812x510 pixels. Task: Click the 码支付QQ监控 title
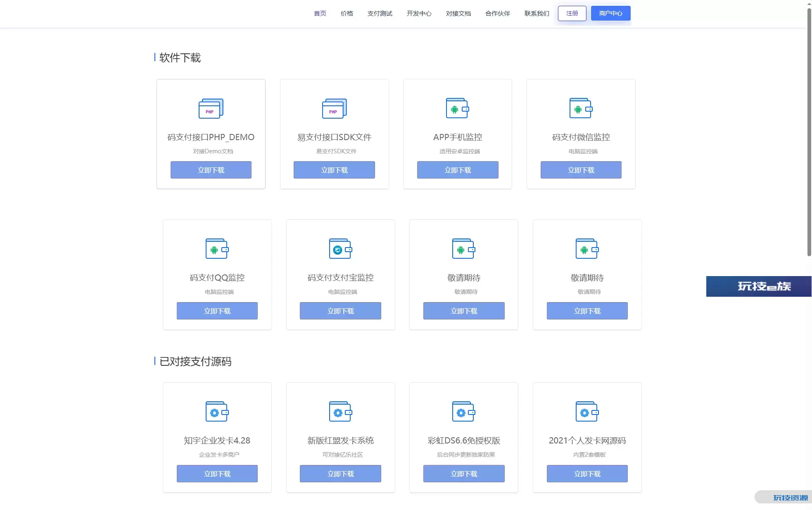tap(217, 278)
